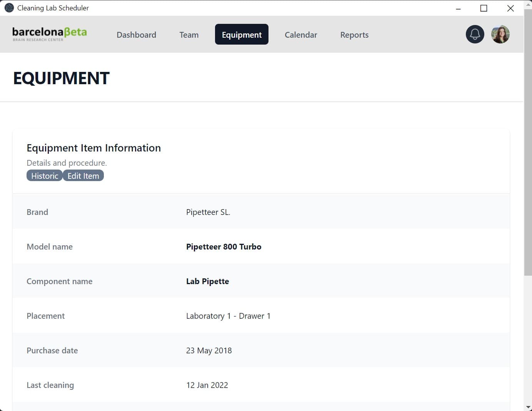Click the barcelonaBeta logo

point(50,34)
